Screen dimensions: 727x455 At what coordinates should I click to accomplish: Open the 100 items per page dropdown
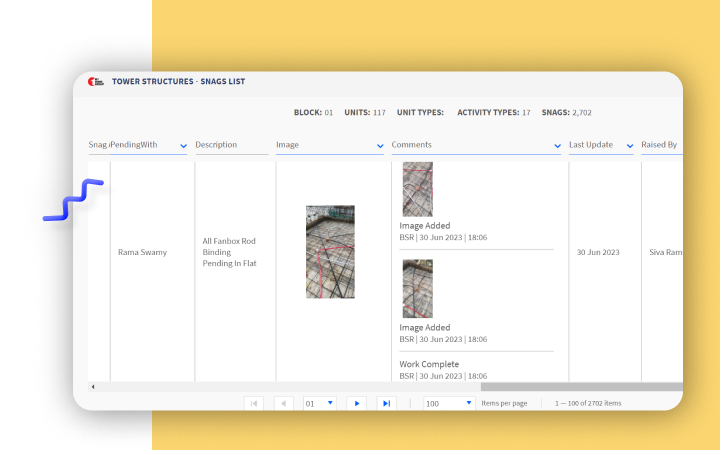(469, 403)
